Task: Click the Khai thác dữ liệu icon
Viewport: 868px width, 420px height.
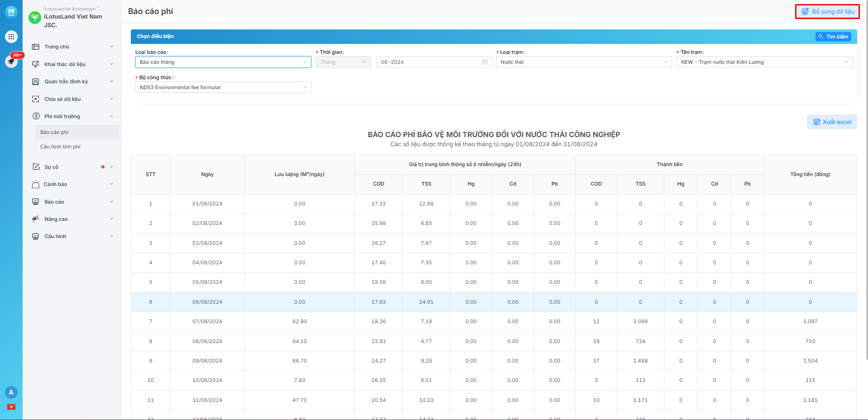Action: tap(36, 64)
